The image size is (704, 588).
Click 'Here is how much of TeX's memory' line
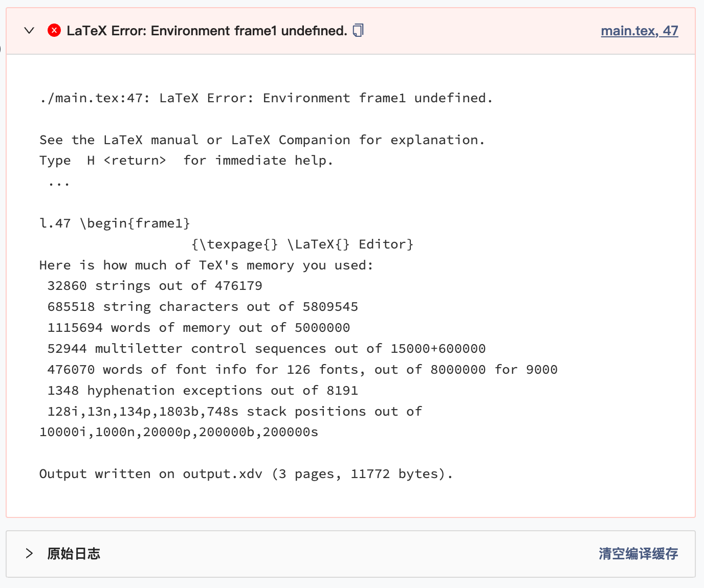click(207, 265)
